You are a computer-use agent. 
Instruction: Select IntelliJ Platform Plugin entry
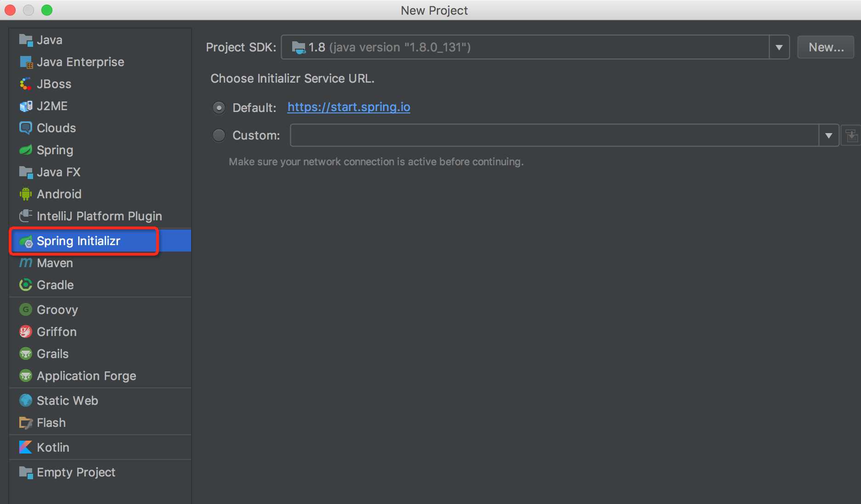(100, 216)
